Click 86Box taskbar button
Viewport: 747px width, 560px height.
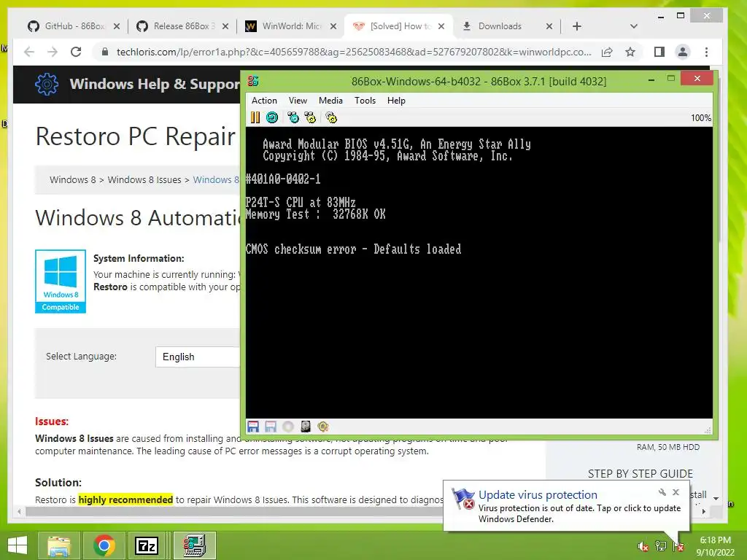[x=195, y=545]
